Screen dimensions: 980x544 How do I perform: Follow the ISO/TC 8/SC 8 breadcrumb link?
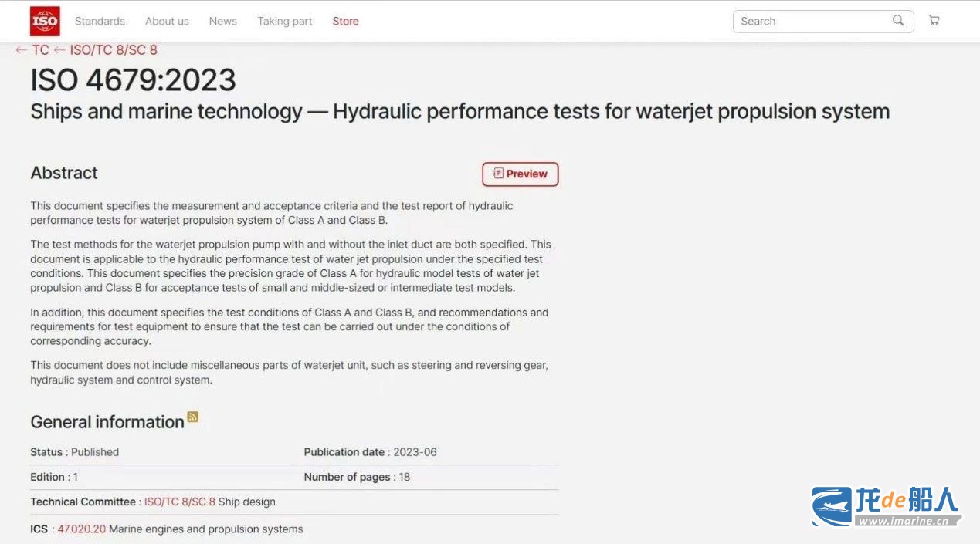113,50
